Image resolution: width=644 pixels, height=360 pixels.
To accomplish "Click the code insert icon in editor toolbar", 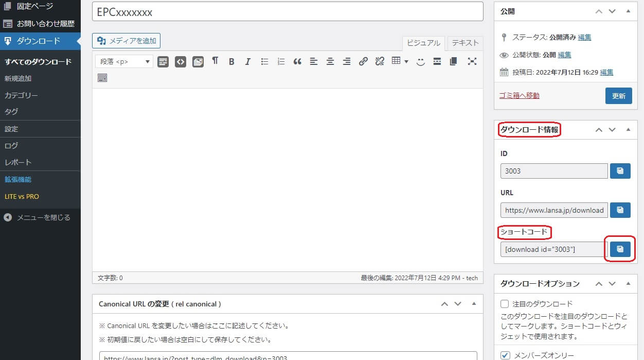I will (180, 62).
